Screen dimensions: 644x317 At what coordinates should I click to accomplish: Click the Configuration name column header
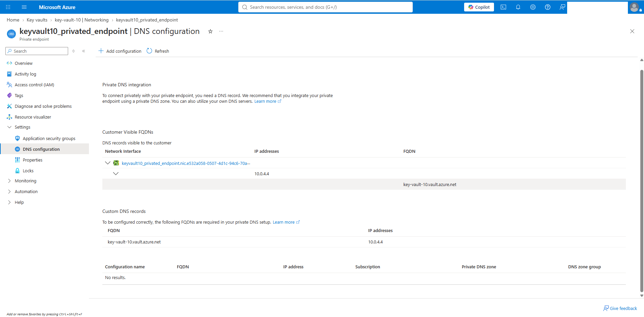[x=125, y=267]
